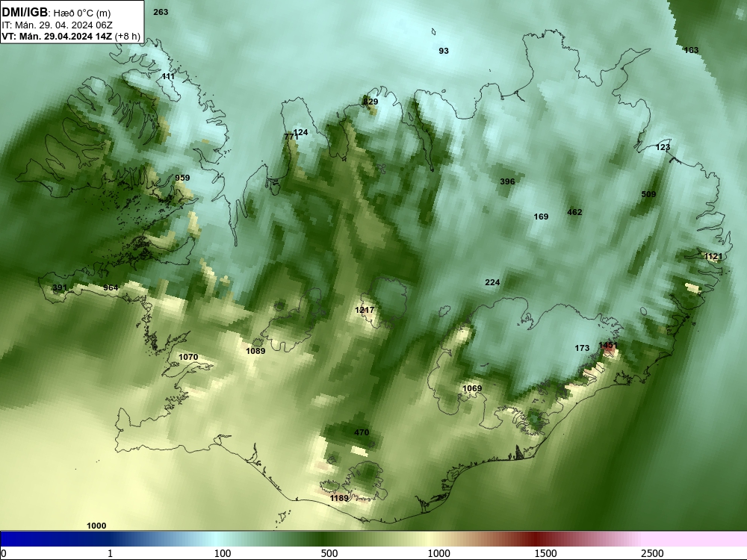
Task: Select the 1070 height label
Action: 188,357
